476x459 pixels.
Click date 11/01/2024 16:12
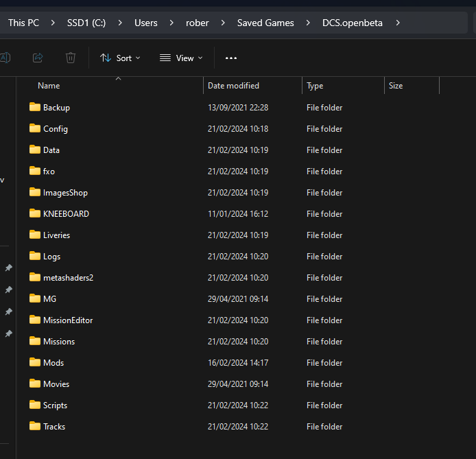pyautogui.click(x=238, y=213)
